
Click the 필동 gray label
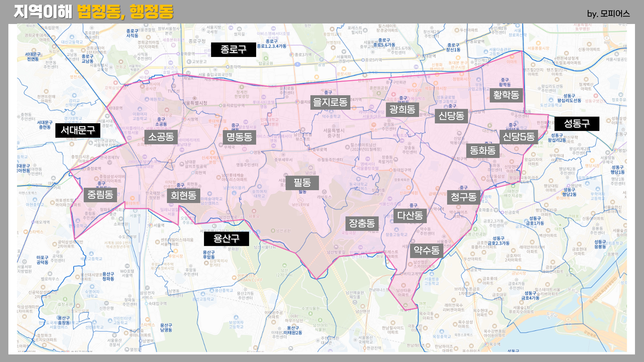click(302, 183)
